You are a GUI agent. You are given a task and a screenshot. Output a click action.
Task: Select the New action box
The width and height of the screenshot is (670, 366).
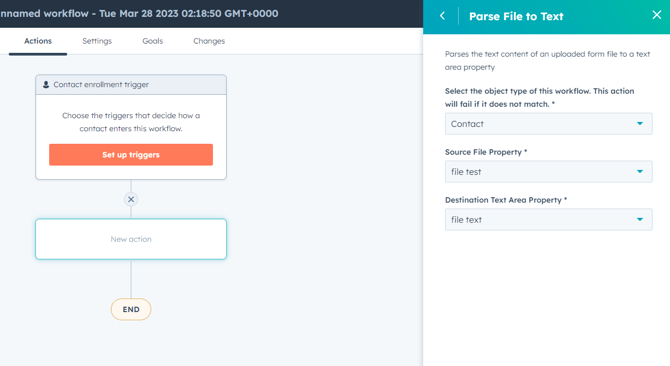(131, 239)
